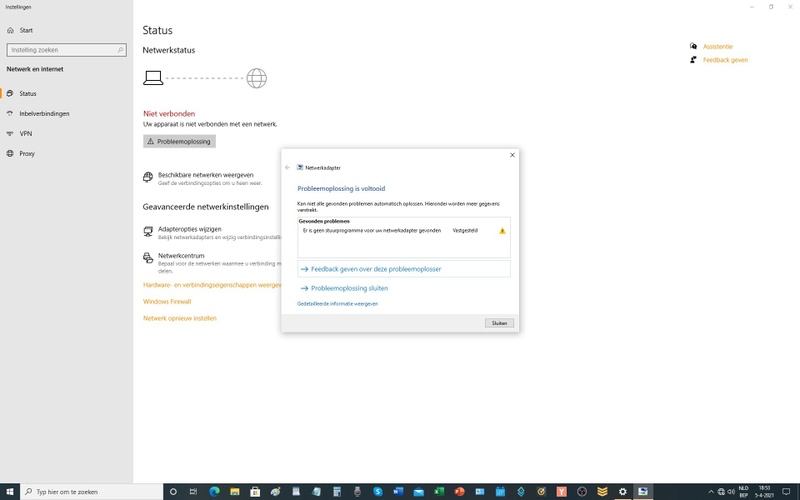Viewport: 800px width, 500px height.
Task: Open the Windows Start menu
Action: pyautogui.click(x=10, y=492)
